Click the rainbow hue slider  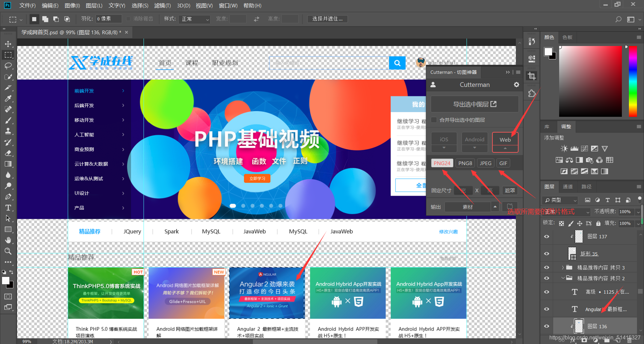[633, 82]
